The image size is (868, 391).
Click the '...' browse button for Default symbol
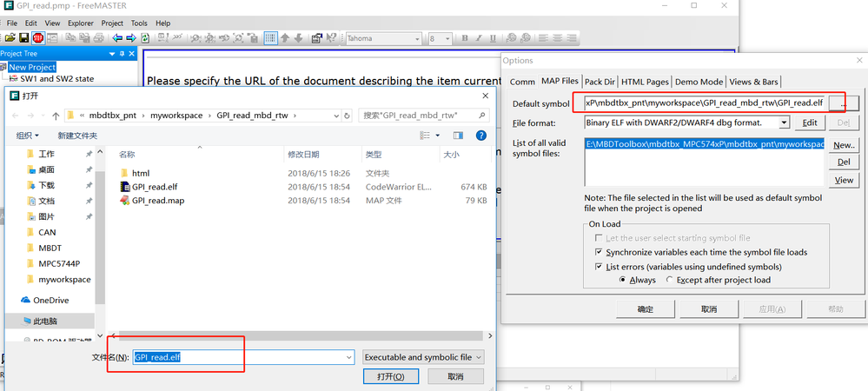843,103
